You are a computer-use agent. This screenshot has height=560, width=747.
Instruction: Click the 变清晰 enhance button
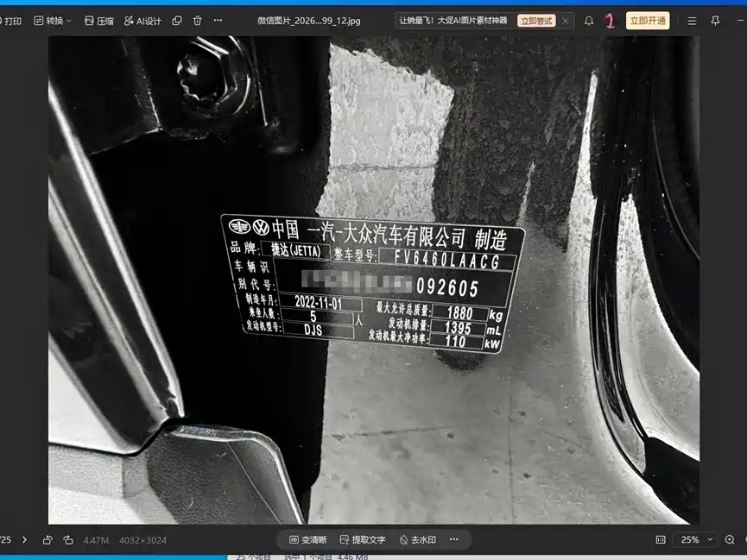point(308,539)
